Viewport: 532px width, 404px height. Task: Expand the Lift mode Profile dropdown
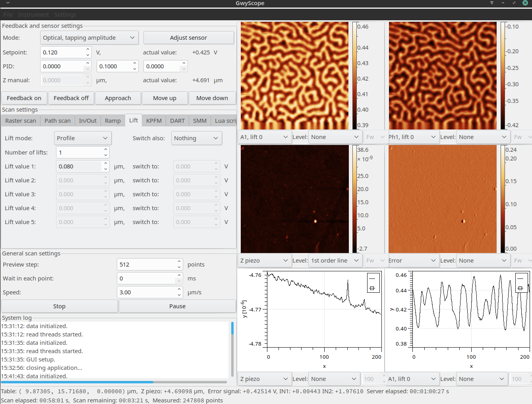(82, 138)
